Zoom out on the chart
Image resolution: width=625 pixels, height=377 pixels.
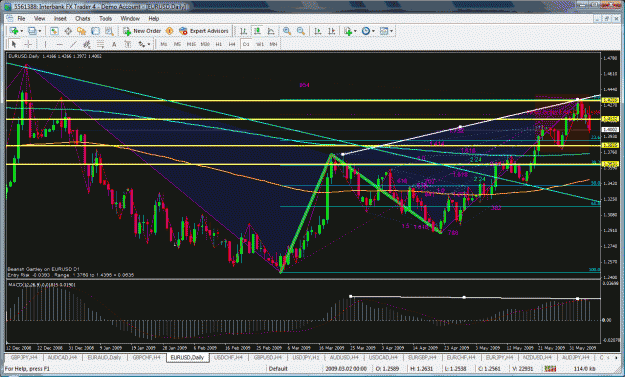tap(301, 31)
